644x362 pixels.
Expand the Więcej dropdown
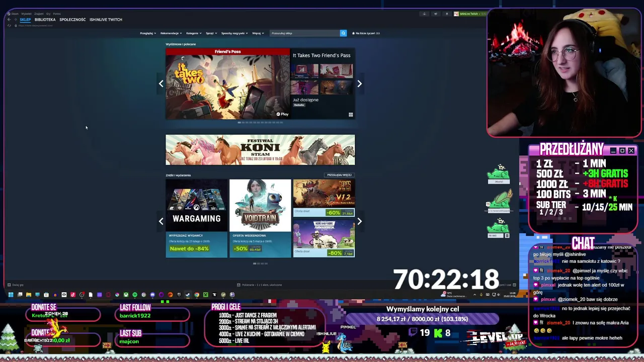pyautogui.click(x=258, y=33)
